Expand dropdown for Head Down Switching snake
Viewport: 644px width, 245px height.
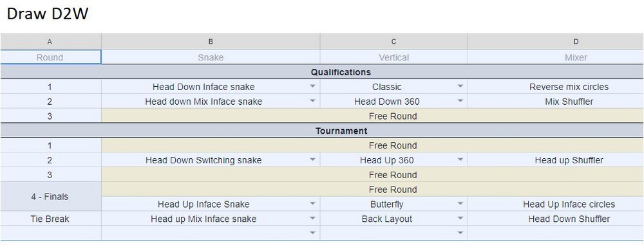point(312,160)
